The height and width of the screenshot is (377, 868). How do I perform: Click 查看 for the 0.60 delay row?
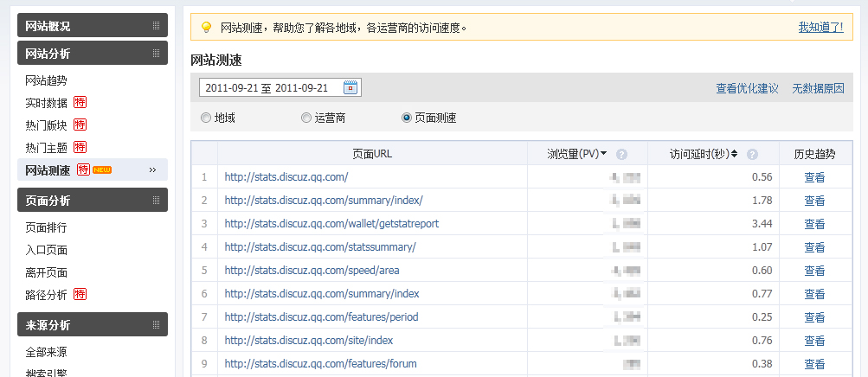(815, 271)
